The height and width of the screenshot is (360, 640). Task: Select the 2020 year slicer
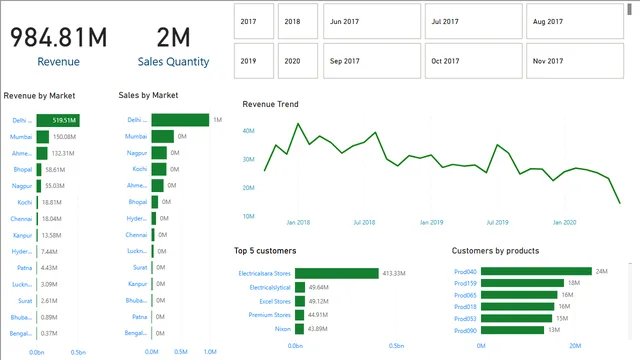[298, 61]
